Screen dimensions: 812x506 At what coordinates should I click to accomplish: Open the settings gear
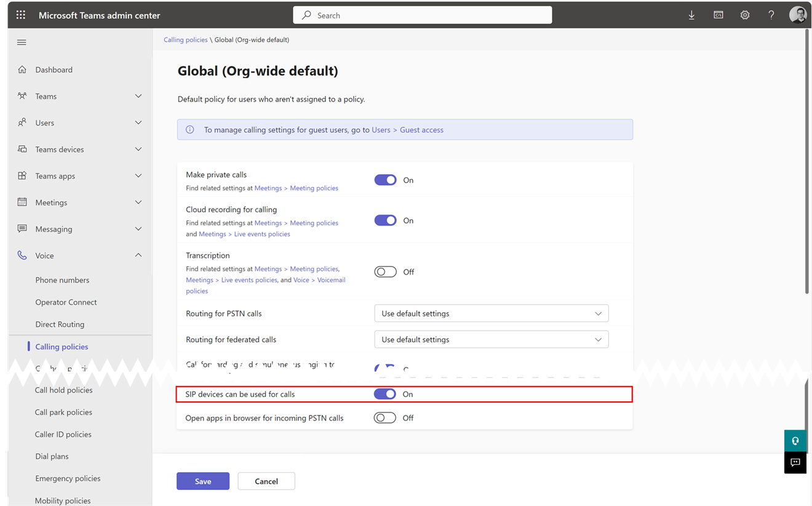[744, 14]
